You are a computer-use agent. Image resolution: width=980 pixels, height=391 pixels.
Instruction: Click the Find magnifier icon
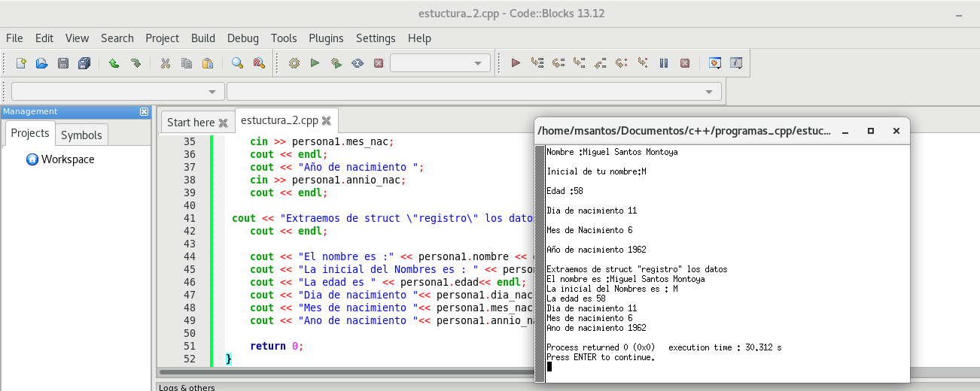[x=238, y=63]
